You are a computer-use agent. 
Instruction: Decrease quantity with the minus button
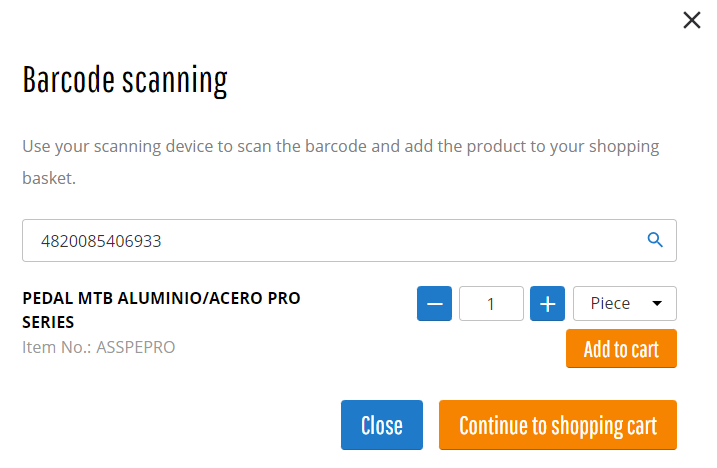[x=434, y=303]
